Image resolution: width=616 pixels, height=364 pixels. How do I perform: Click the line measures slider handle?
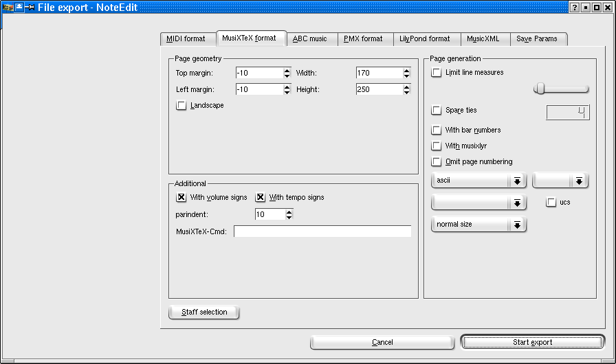(540, 89)
